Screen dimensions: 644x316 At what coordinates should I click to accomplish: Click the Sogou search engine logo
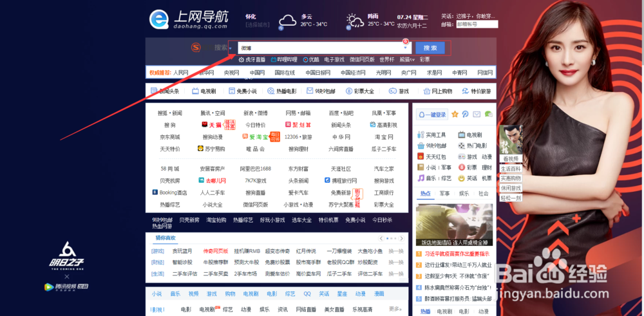(196, 48)
